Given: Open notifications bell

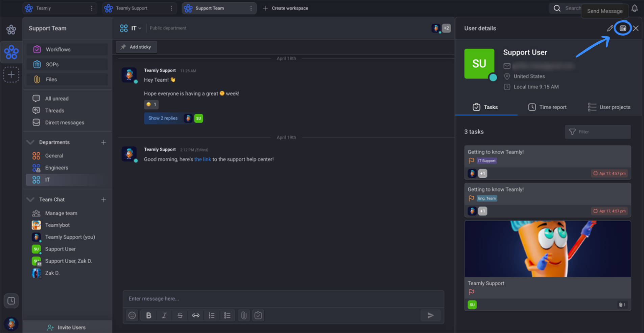Looking at the screenshot, I should tap(635, 8).
